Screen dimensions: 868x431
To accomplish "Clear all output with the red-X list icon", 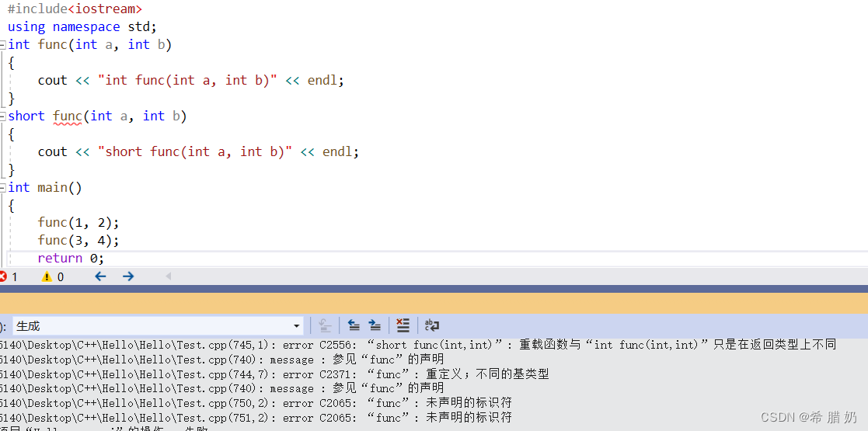I will (403, 325).
